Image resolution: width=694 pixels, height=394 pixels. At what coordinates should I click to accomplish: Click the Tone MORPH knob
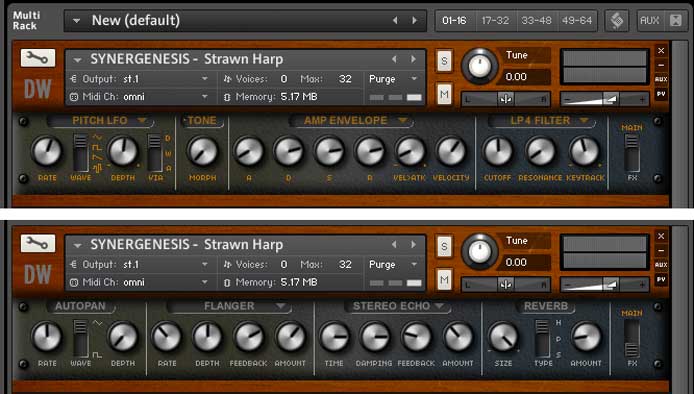pyautogui.click(x=202, y=151)
